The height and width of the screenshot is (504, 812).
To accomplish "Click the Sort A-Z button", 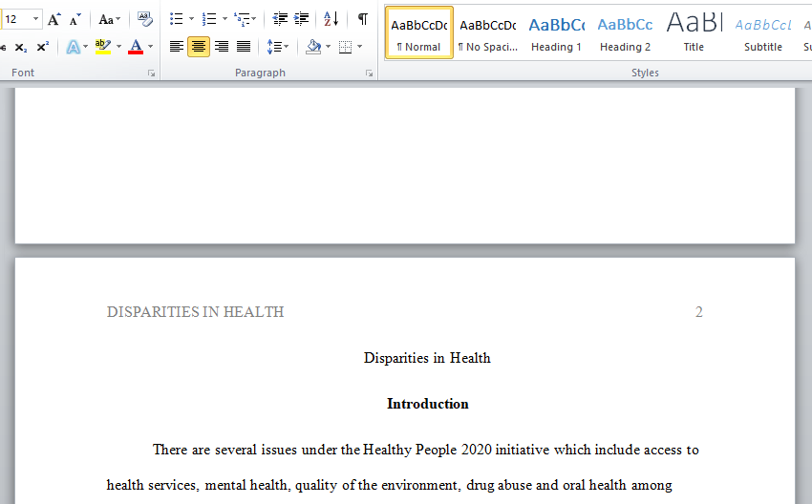I will tap(331, 20).
